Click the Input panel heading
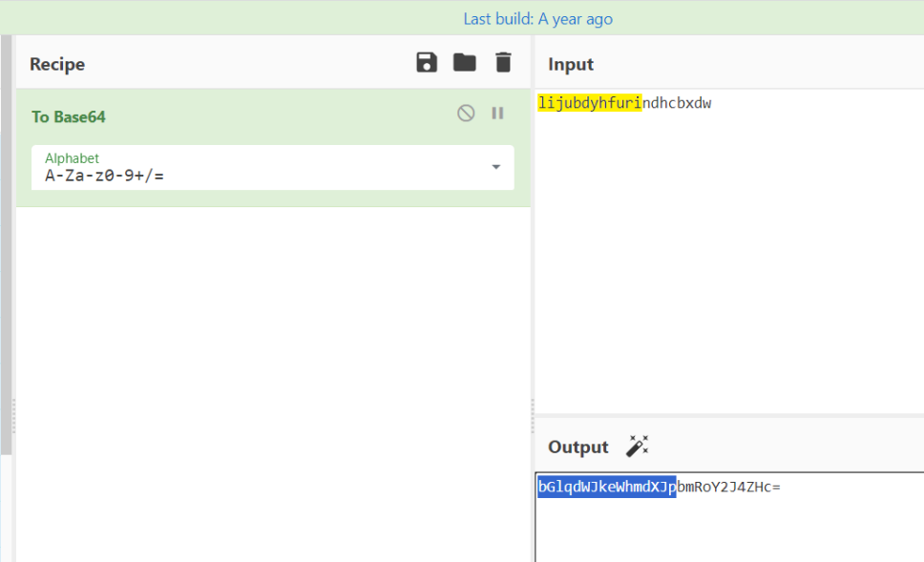 point(571,64)
